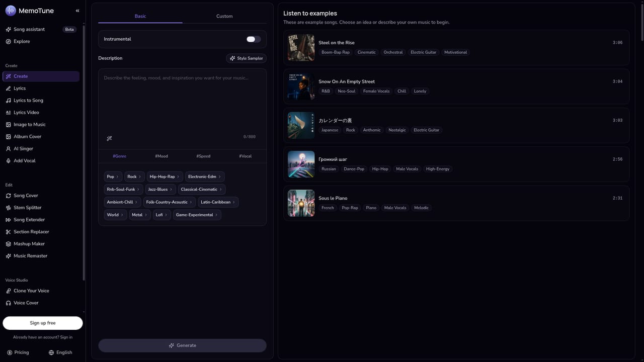Collapse the sidebar with the double-chevron icon
This screenshot has height=362, width=644.
[77, 11]
